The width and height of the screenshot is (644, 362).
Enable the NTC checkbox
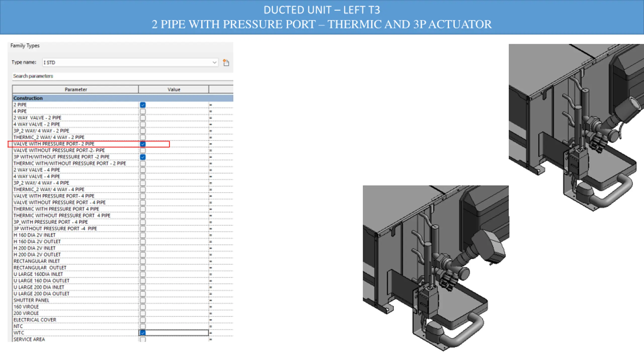click(x=143, y=326)
